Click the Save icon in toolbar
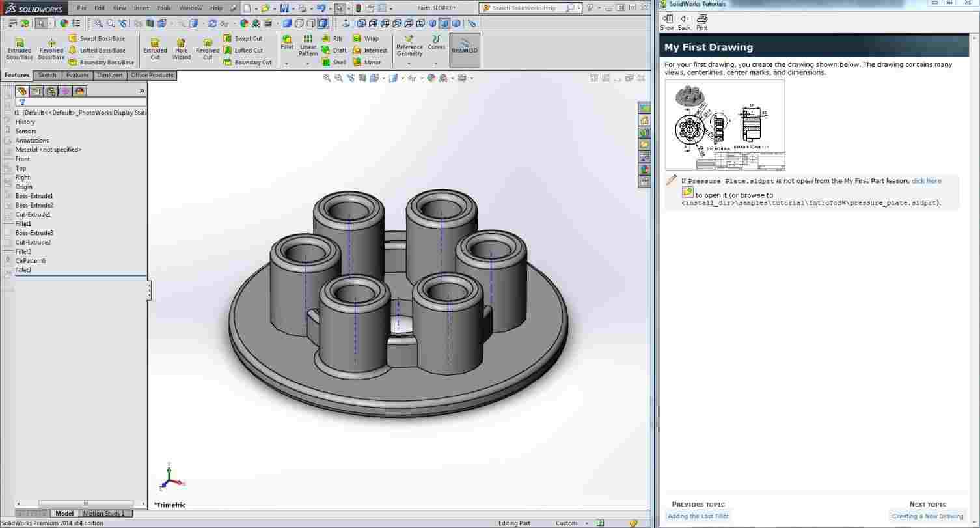This screenshot has width=980, height=528. coord(284,8)
